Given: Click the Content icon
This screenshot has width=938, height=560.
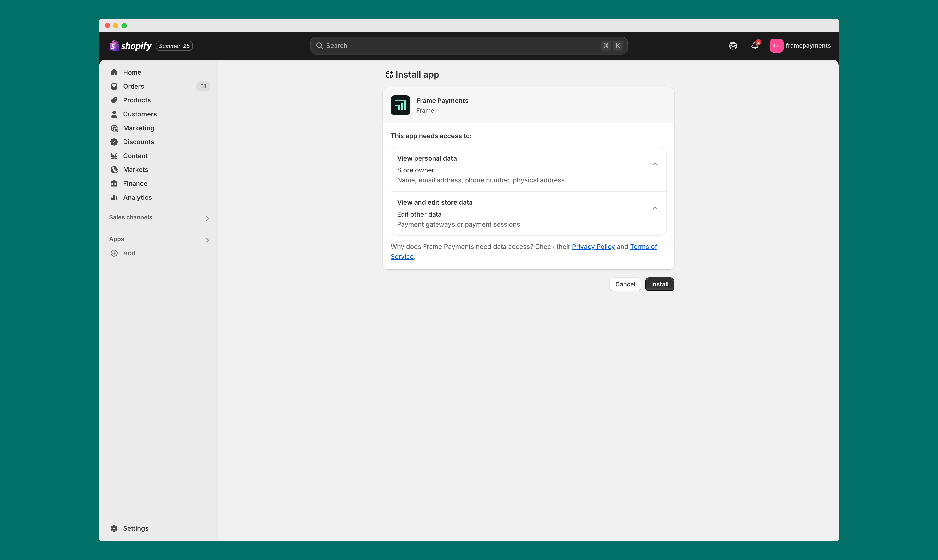Looking at the screenshot, I should [114, 156].
